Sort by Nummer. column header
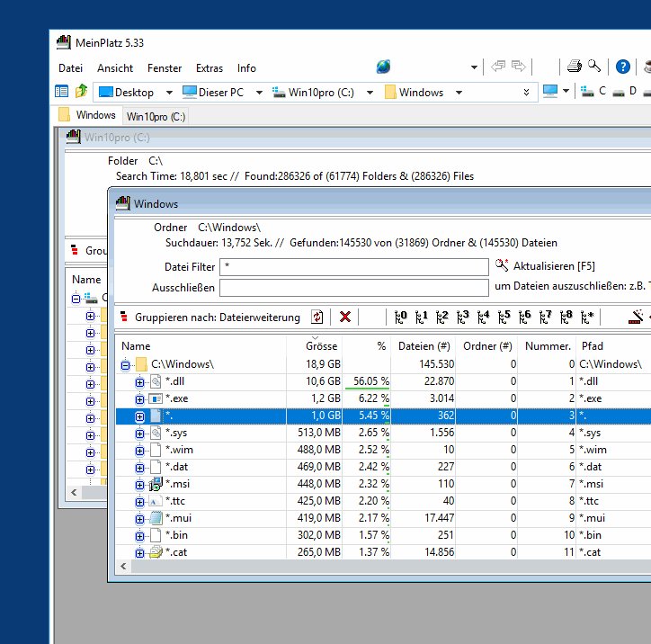Image resolution: width=651 pixels, height=644 pixels. (x=548, y=346)
